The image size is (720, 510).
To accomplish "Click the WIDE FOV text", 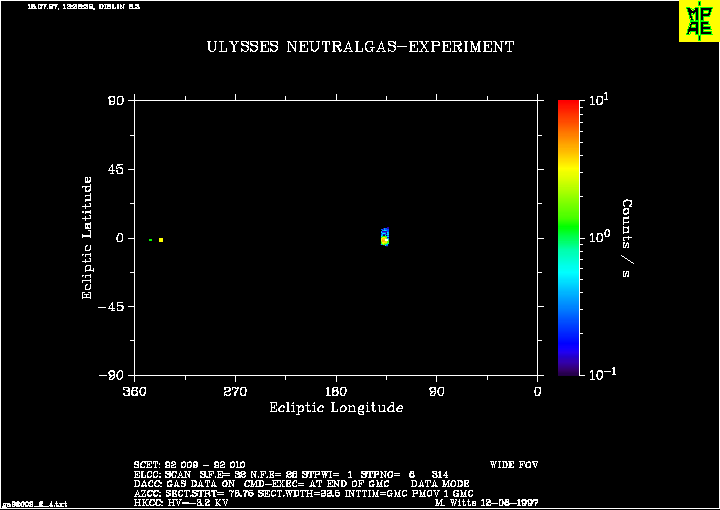I will pos(514,465).
